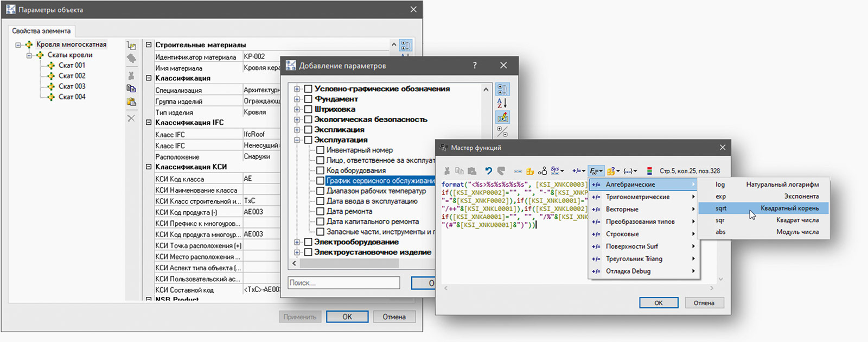Image resolution: width=868 pixels, height=342 pixels.
Task: Click Применить in Параметры объекта window
Action: coord(300,316)
